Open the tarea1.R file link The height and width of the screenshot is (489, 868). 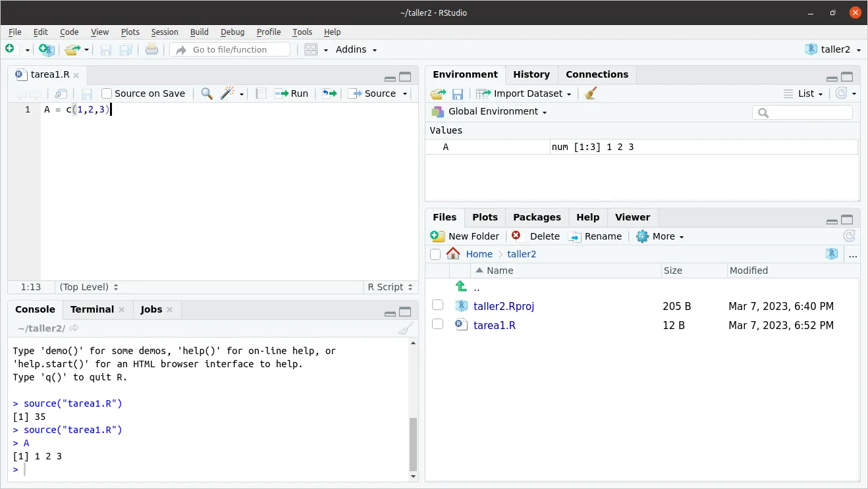coord(495,325)
